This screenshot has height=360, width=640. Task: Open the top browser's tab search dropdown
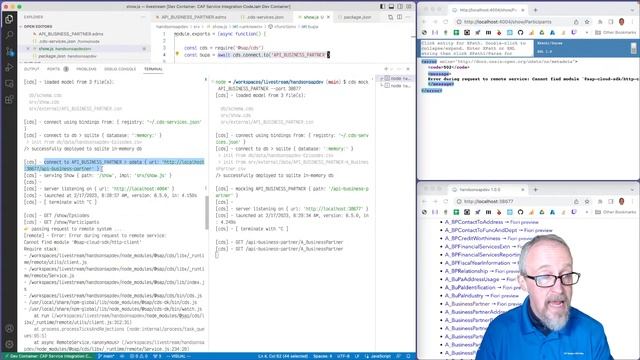click(x=632, y=10)
